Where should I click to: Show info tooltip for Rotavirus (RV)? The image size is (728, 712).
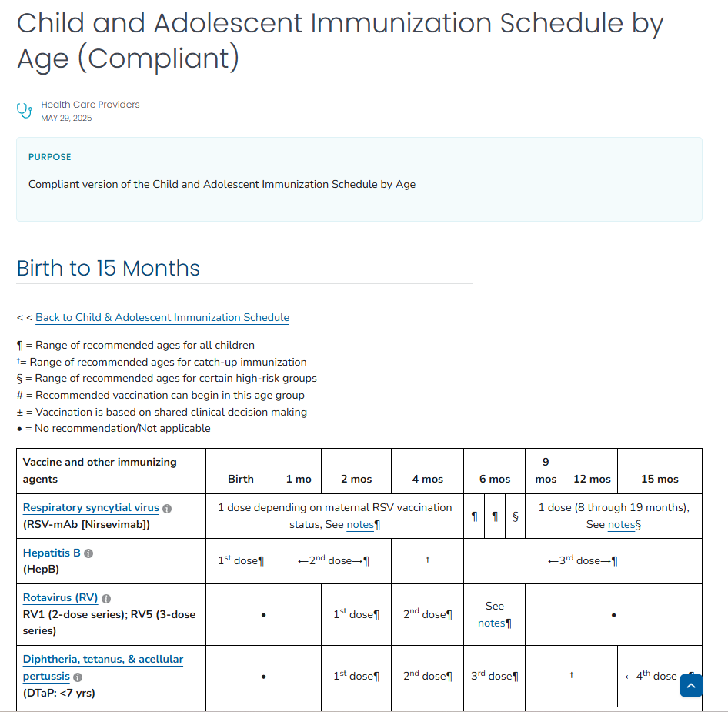106,599
